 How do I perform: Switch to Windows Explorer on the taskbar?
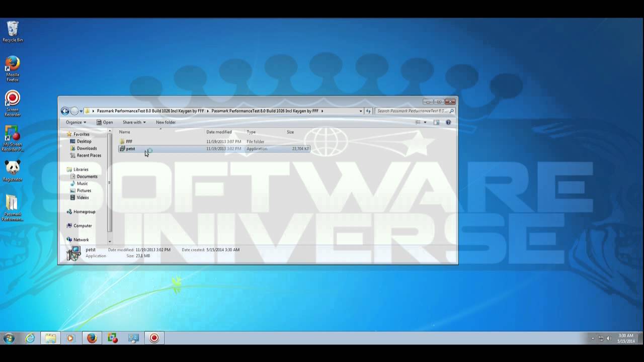[x=50, y=338]
